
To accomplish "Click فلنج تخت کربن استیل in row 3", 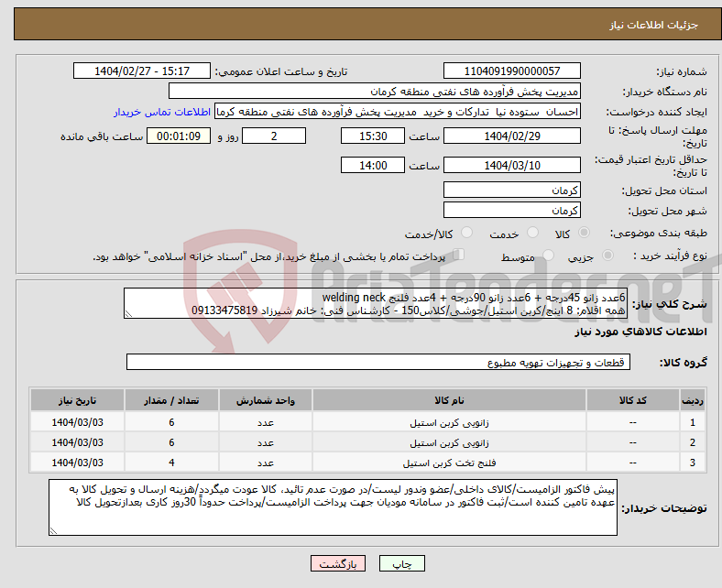I will pyautogui.click(x=449, y=463).
